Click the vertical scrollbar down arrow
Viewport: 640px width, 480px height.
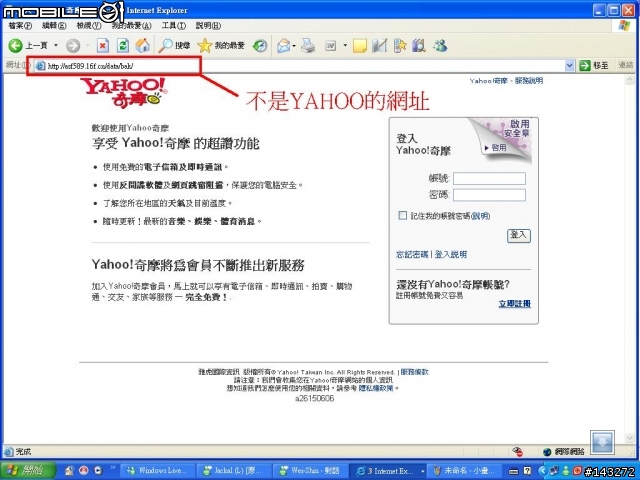tap(629, 439)
